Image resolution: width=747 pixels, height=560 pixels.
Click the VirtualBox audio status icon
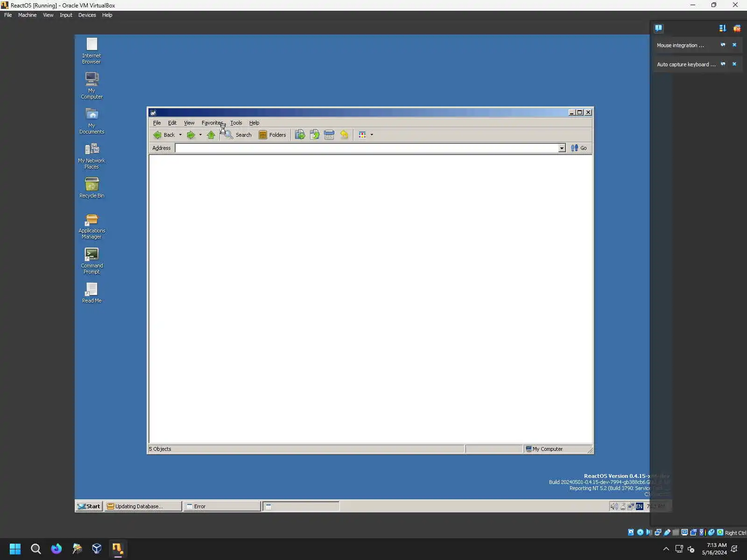(x=649, y=532)
